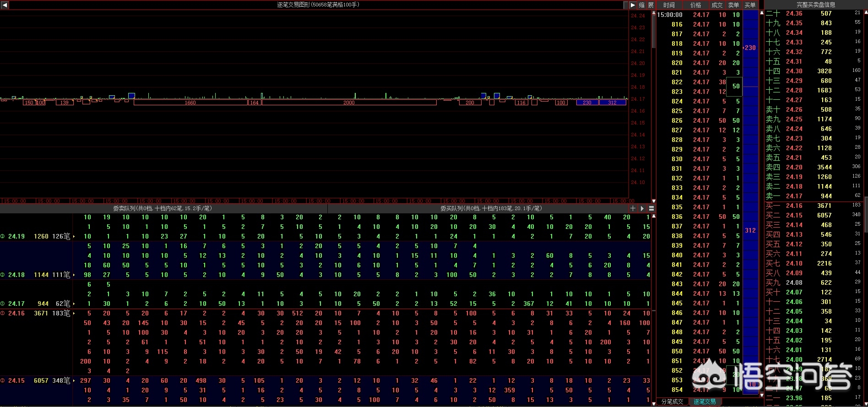Click the plus icon on order queue bar
The image size is (868, 407).
click(x=633, y=208)
